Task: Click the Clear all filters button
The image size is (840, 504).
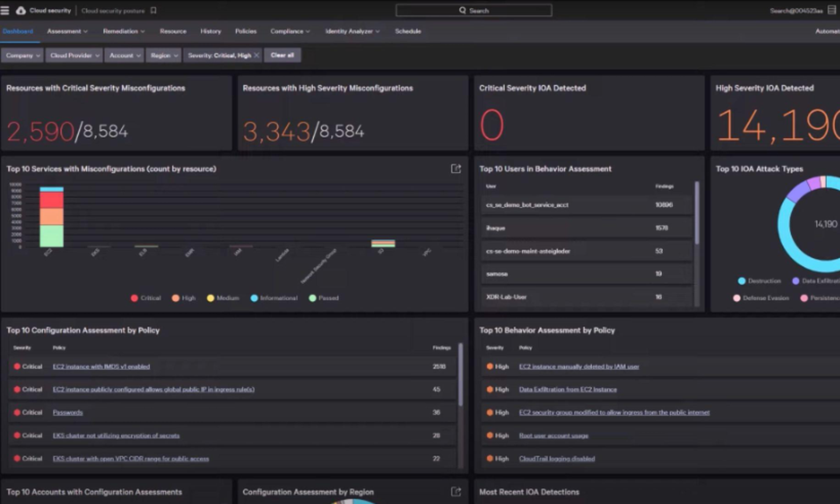Action: pos(282,56)
